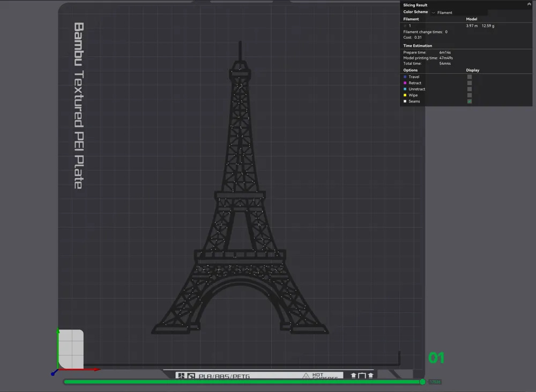Enable Retract display checkbox
The height and width of the screenshot is (392, 536).
(x=470, y=83)
